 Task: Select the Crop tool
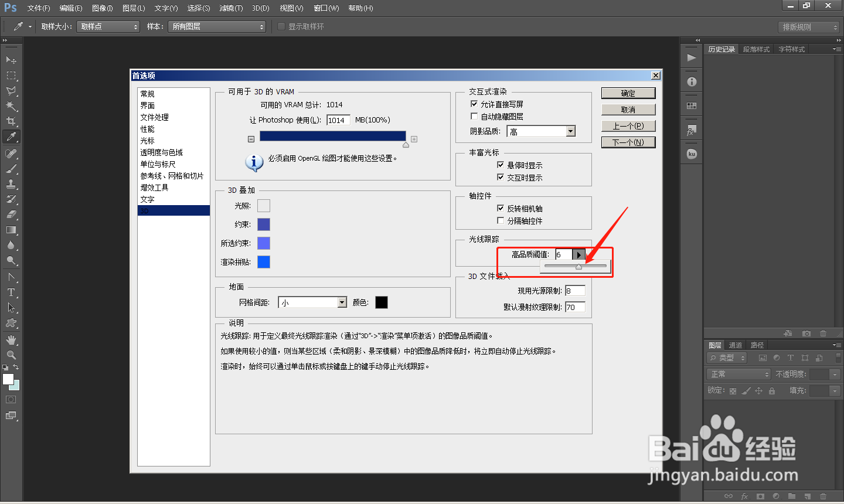click(x=11, y=121)
